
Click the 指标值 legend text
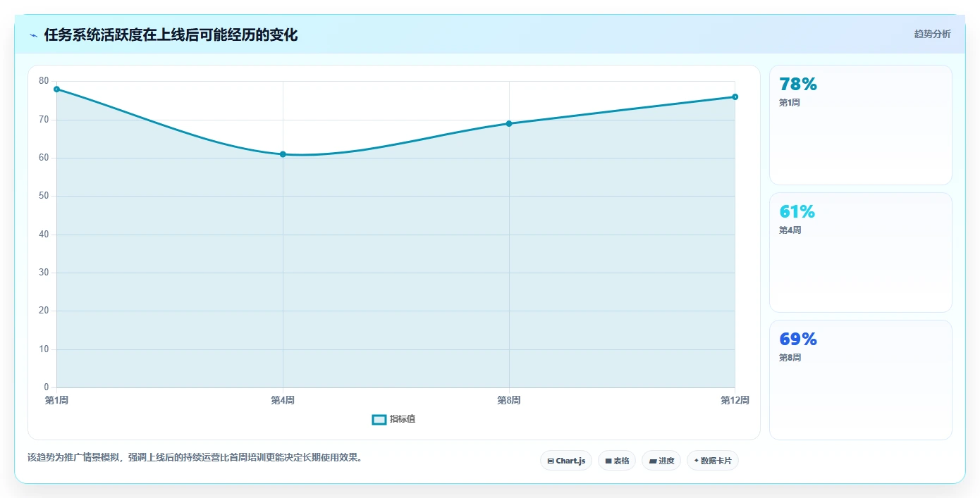tap(403, 419)
